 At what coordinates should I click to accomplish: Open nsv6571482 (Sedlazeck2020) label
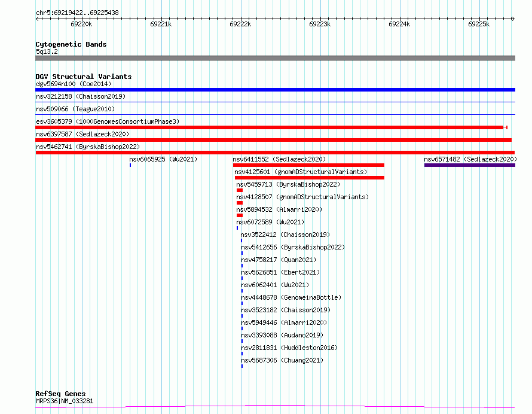click(x=470, y=159)
